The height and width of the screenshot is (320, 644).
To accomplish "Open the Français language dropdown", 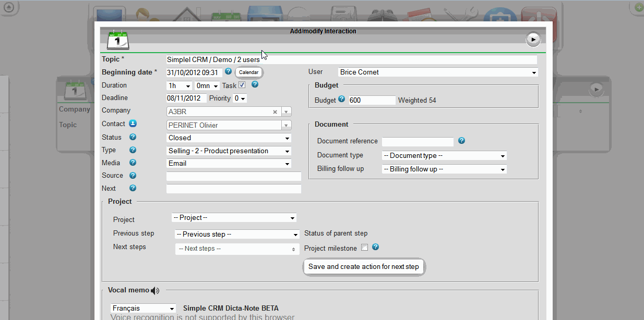I will (x=144, y=309).
